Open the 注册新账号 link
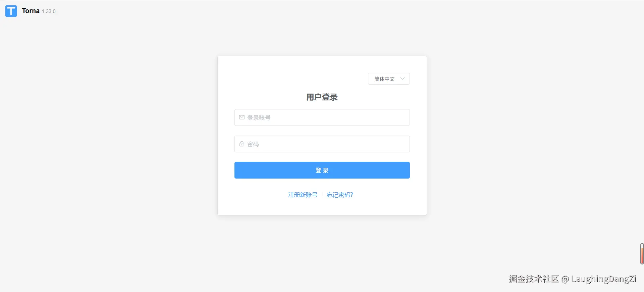644x292 pixels. coord(303,195)
